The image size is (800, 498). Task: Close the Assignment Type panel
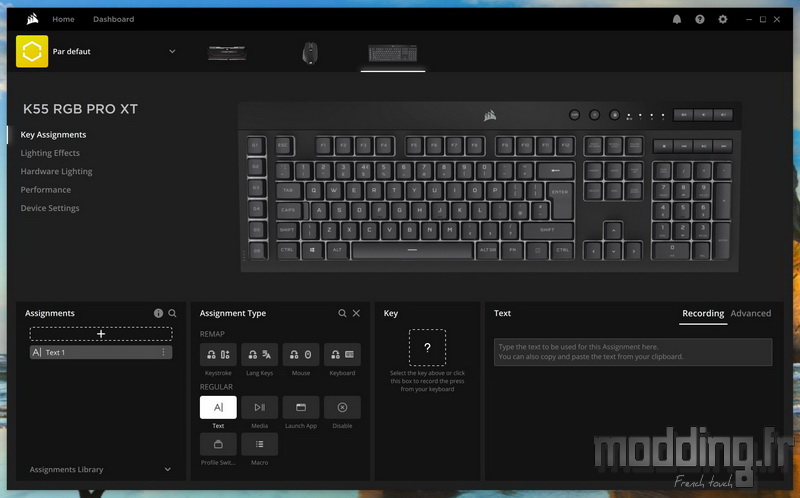[356, 313]
